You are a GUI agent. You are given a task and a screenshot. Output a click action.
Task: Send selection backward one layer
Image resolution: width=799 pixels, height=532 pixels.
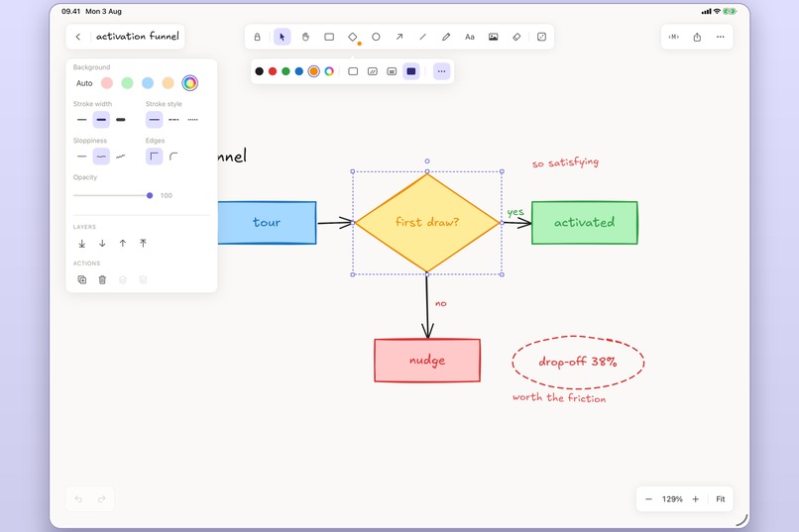pyautogui.click(x=102, y=244)
